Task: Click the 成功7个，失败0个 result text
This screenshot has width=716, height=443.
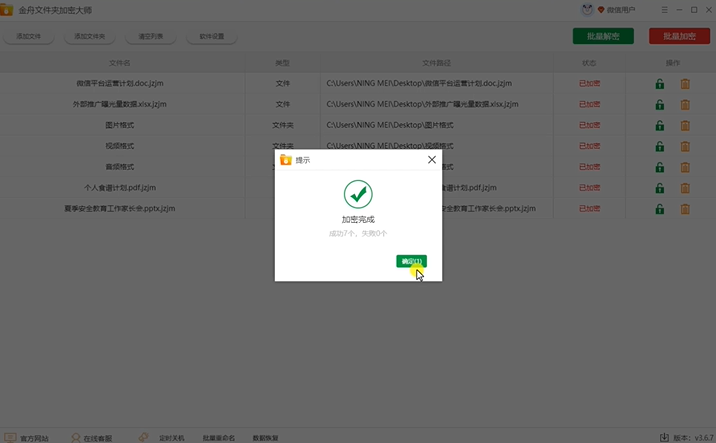Action: (x=358, y=233)
